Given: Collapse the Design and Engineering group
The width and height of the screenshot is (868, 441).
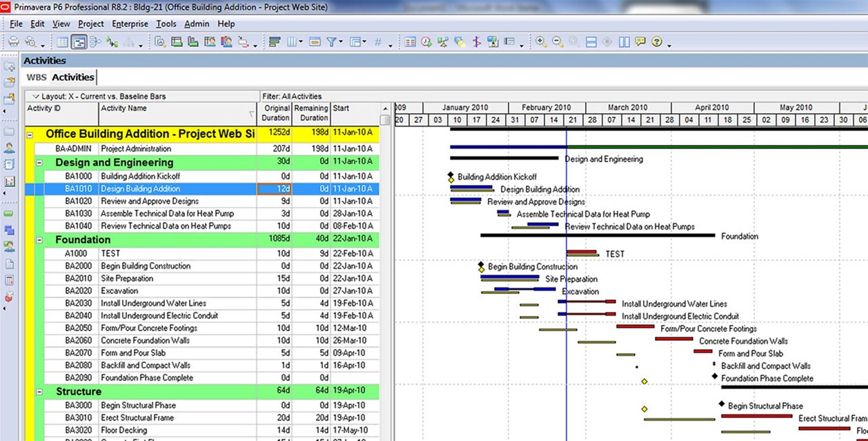Looking at the screenshot, I should (x=39, y=163).
